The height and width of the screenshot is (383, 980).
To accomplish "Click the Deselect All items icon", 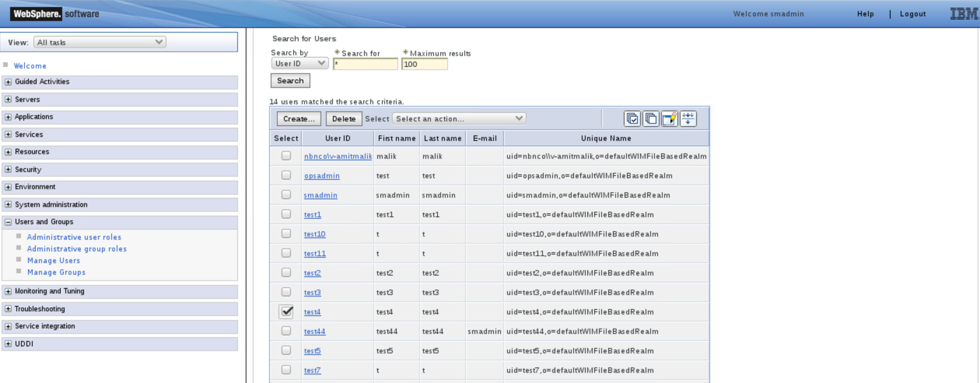I will coord(651,119).
